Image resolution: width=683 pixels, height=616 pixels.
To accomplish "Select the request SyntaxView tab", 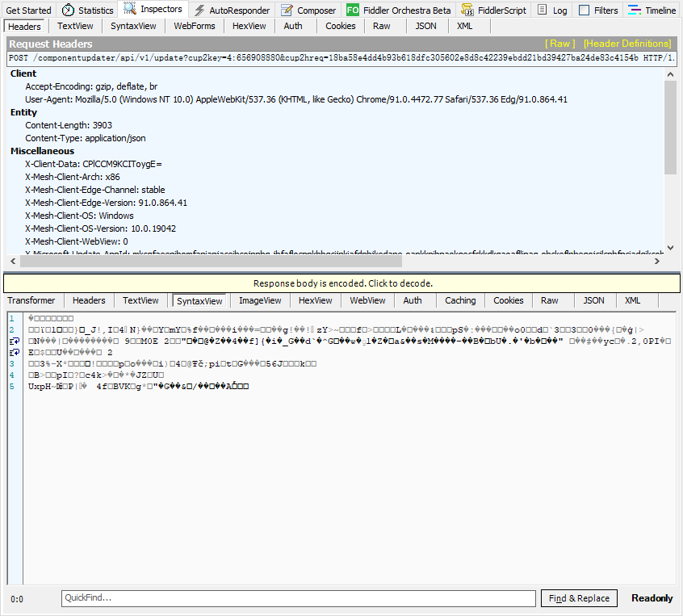I will pyautogui.click(x=133, y=26).
